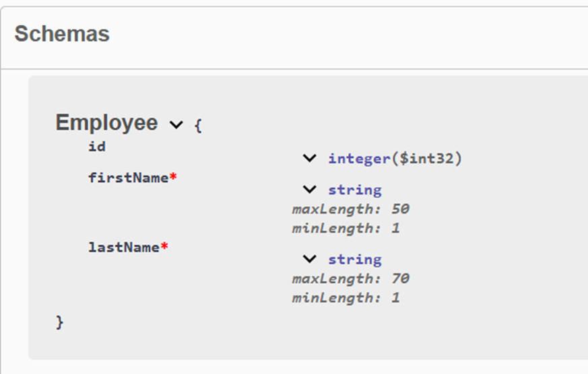
Task: Click the Schemas section header
Action: [x=62, y=34]
